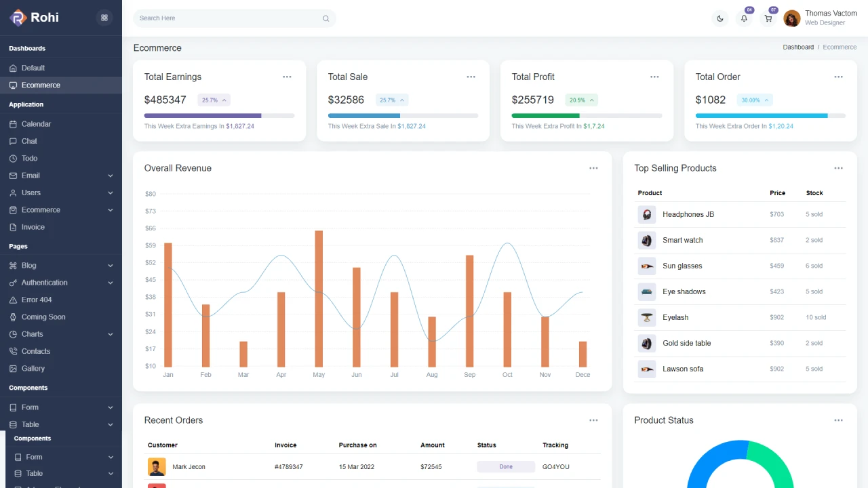The image size is (868, 488).
Task: Click the Charts pie icon
Action: pos(13,334)
